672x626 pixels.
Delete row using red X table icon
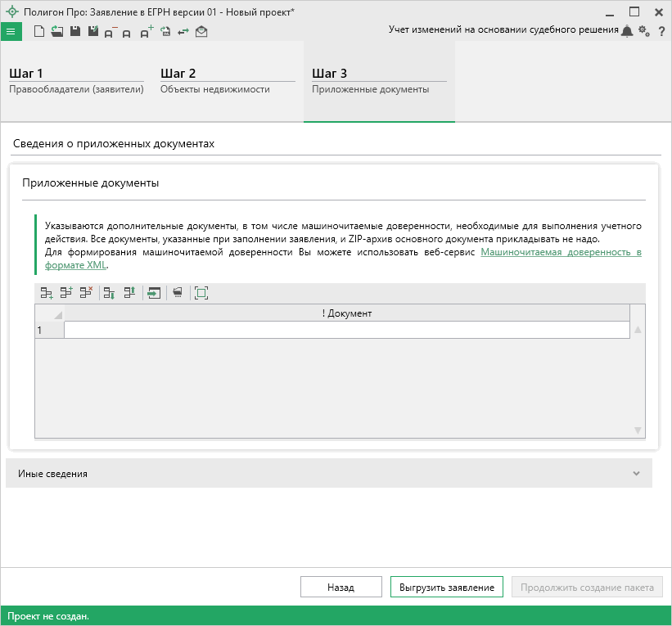point(86,292)
